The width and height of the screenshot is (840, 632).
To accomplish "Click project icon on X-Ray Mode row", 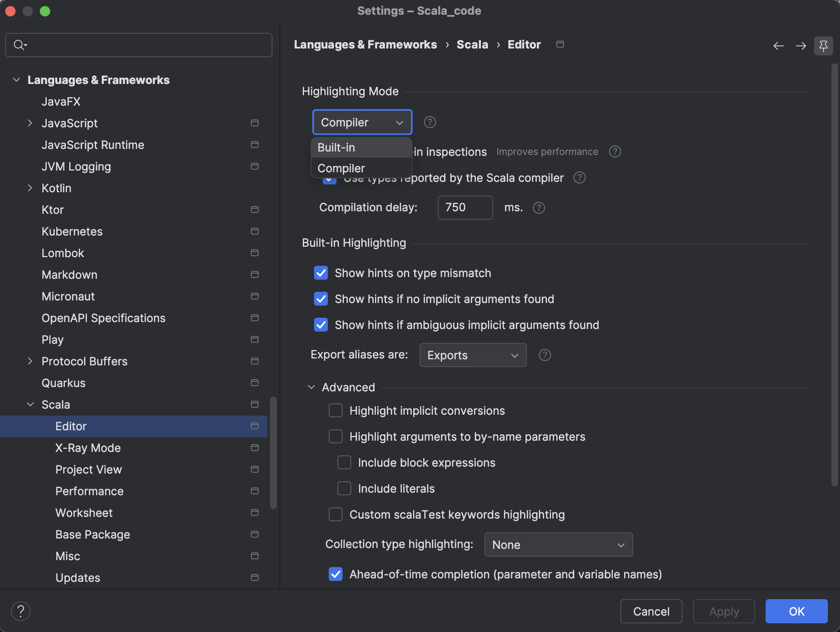I will tap(255, 448).
